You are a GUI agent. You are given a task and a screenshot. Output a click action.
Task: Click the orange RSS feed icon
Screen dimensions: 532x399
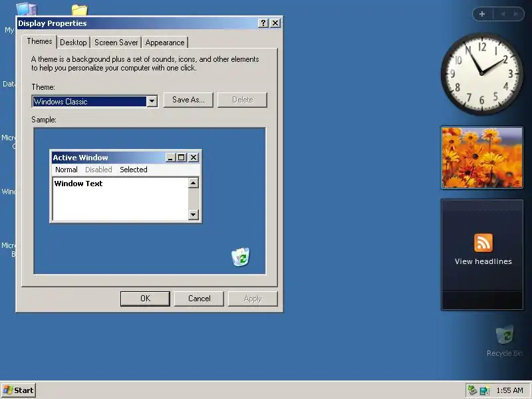click(483, 243)
